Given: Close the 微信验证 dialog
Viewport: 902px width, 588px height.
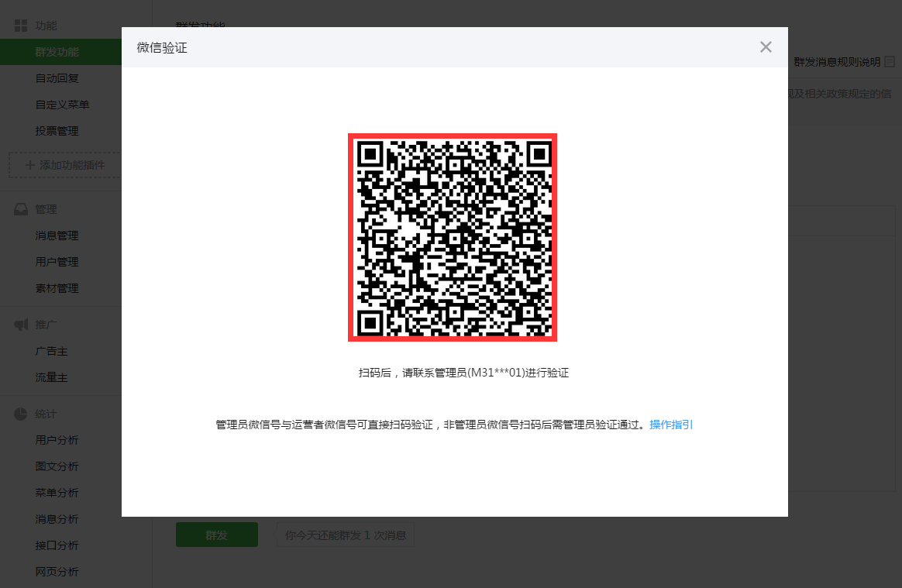Looking at the screenshot, I should coord(766,46).
